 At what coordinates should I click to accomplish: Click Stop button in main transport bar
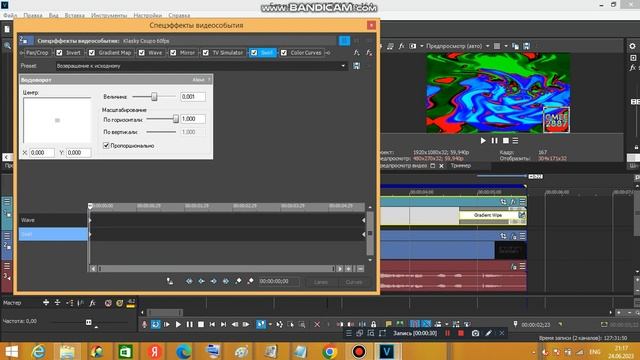[x=201, y=324]
